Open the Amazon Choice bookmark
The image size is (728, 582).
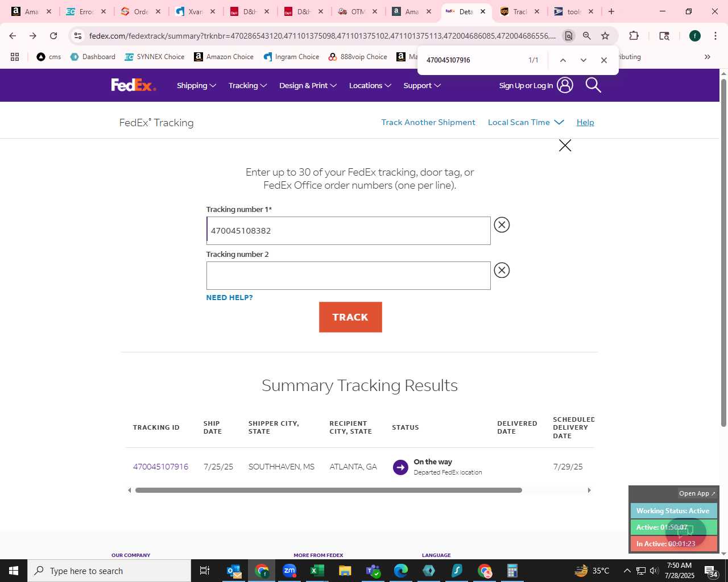[224, 57]
